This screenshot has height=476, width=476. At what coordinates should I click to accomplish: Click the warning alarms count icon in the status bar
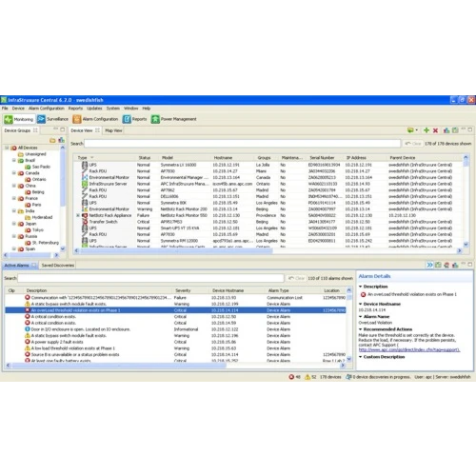point(307,377)
